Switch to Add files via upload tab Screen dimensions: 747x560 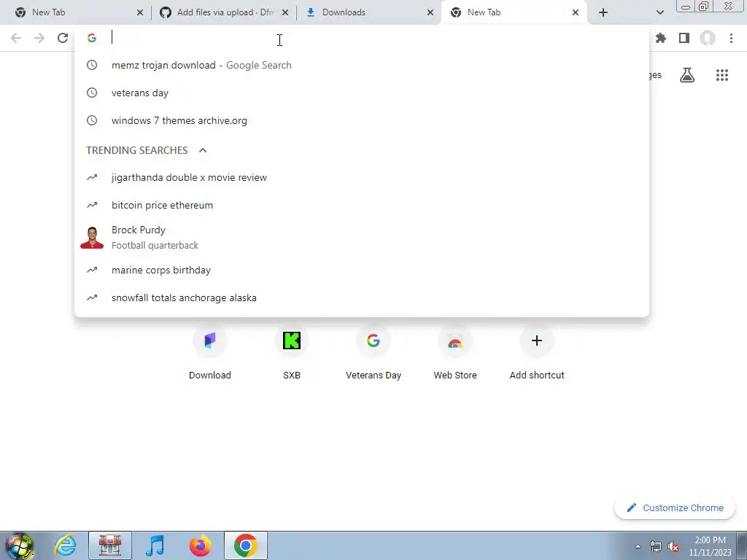[224, 12]
